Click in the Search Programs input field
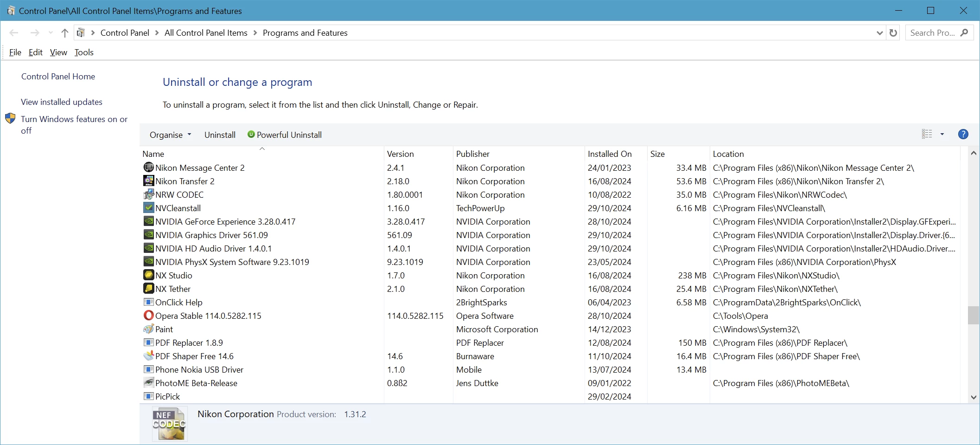The image size is (980, 445). [932, 33]
